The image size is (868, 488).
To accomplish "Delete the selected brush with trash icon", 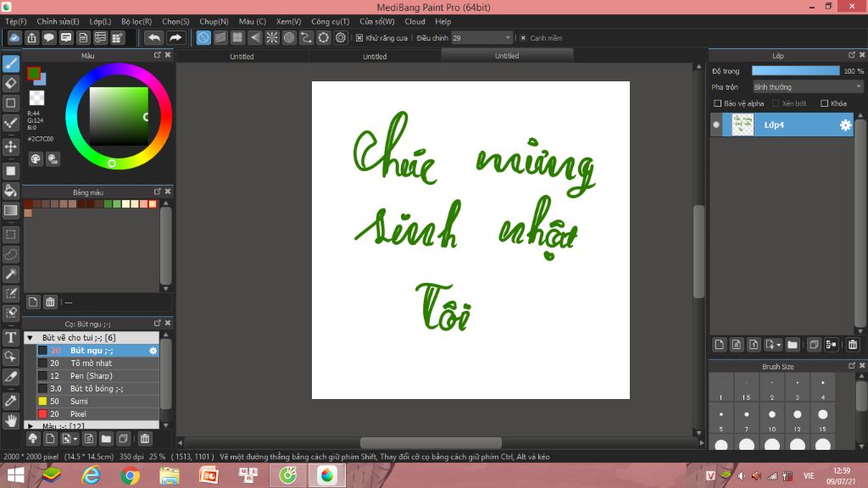I will coord(144,439).
